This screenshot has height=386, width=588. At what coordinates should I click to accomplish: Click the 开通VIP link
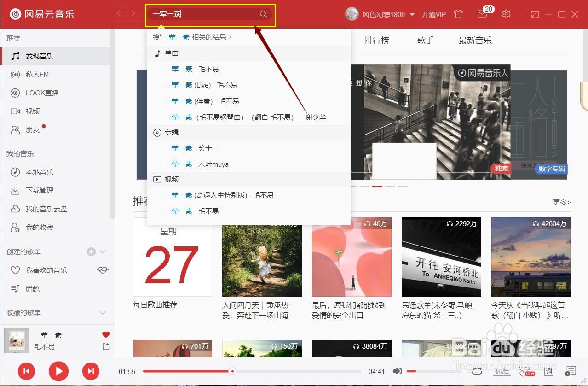tap(433, 14)
